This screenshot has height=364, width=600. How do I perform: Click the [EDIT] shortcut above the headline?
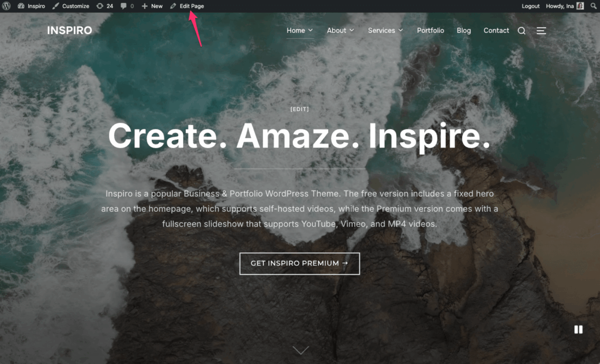[x=299, y=109]
